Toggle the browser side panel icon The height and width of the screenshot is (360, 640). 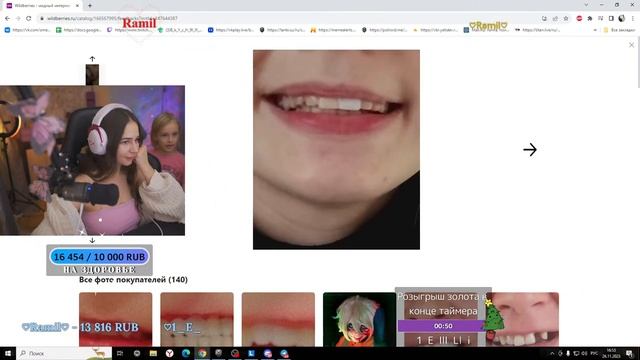[x=611, y=18]
